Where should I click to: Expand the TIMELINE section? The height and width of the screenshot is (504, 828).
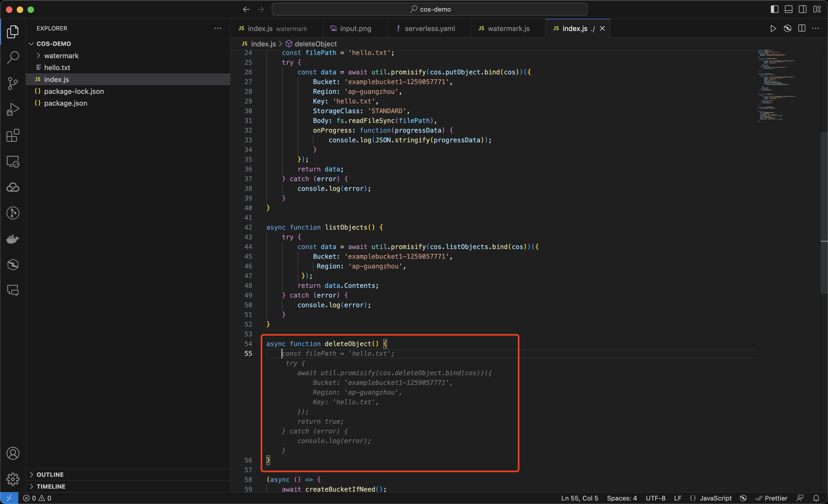coord(51,486)
